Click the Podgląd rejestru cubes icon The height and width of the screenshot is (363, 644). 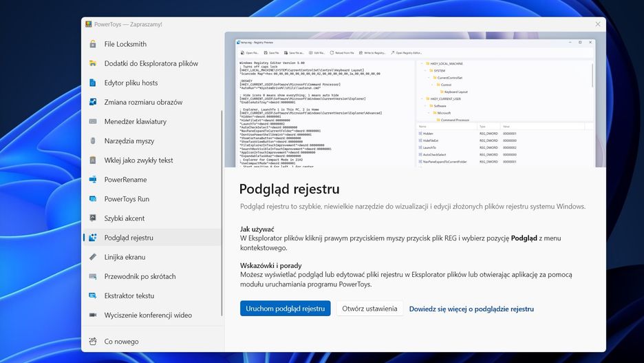tap(93, 237)
